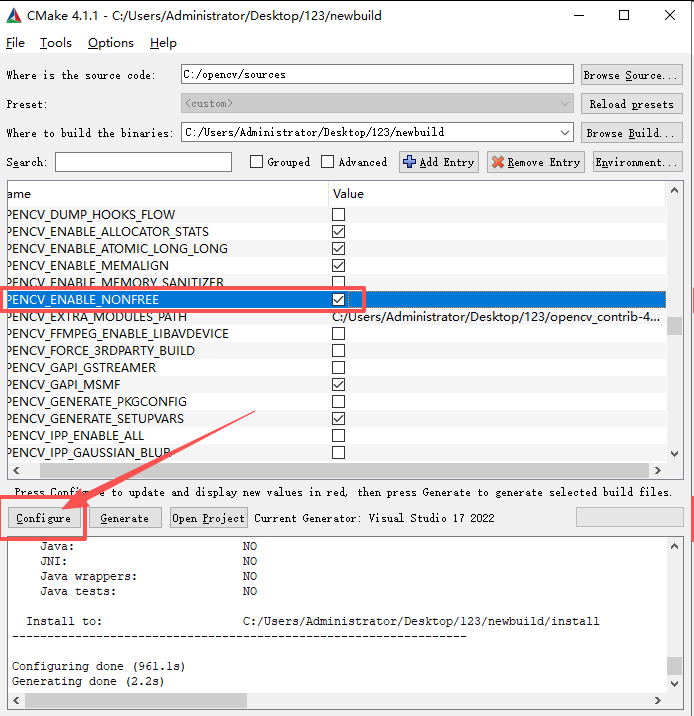
Task: Click the cache list vertical scrollbar thumb
Action: click(674, 326)
